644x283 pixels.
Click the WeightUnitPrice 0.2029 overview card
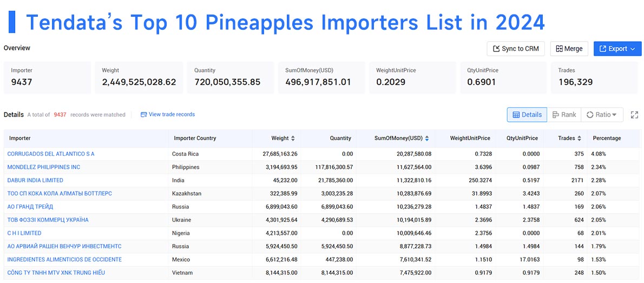coord(412,77)
